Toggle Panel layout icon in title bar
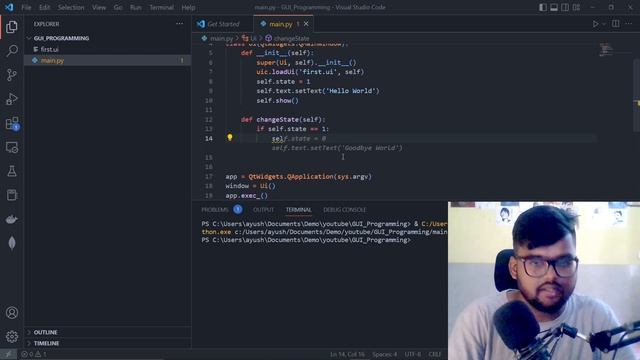Image resolution: width=640 pixels, height=360 pixels. click(x=554, y=7)
